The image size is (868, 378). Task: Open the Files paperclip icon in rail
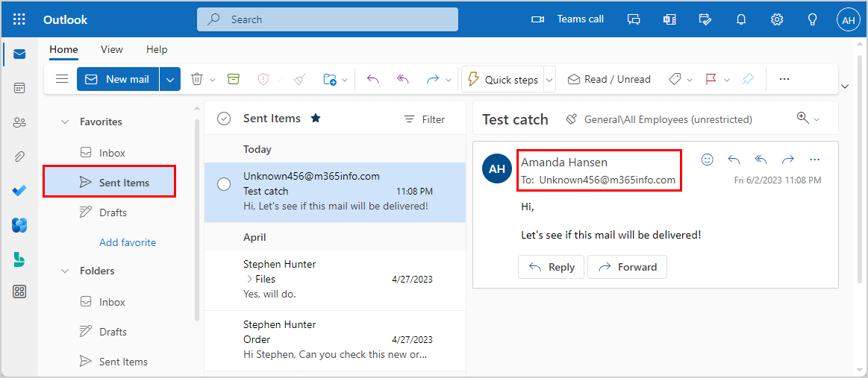point(19,157)
